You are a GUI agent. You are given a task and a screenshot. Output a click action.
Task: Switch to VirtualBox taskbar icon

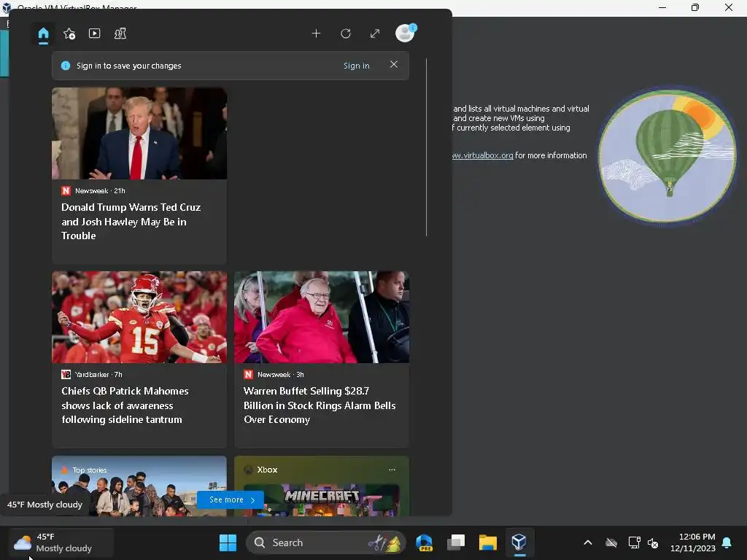519,542
